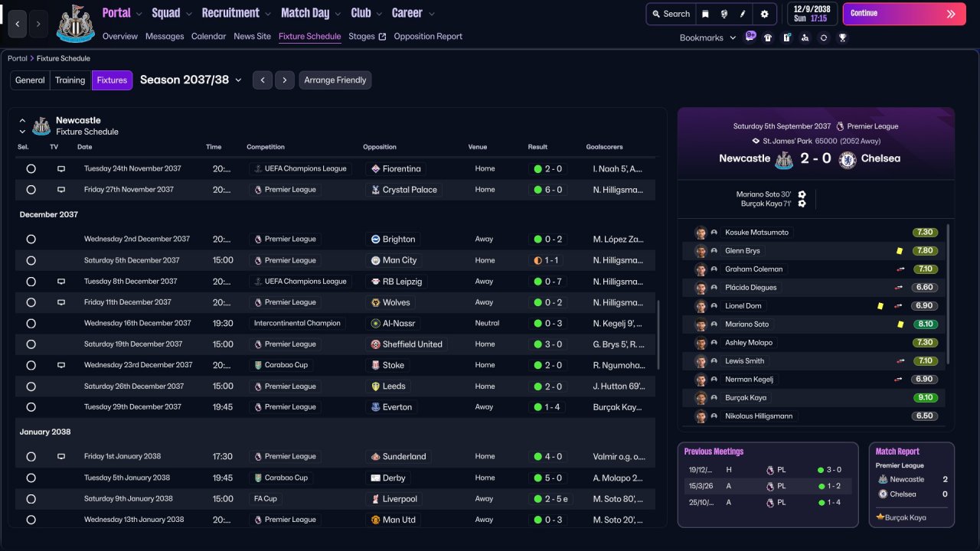Click the TV icon on the Stoke row
980x551 pixels.
click(x=61, y=365)
